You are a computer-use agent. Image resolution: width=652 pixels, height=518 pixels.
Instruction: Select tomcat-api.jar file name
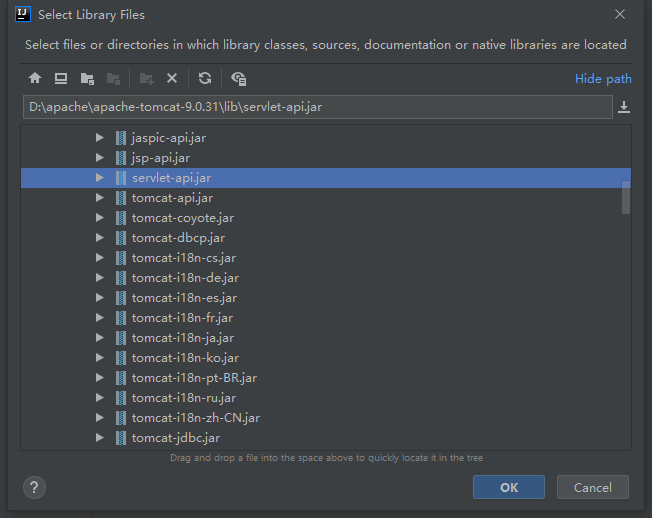pos(172,197)
